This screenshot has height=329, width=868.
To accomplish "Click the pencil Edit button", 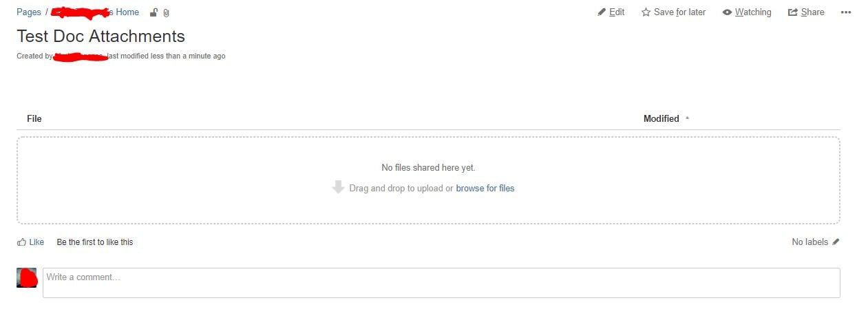I will (x=611, y=12).
